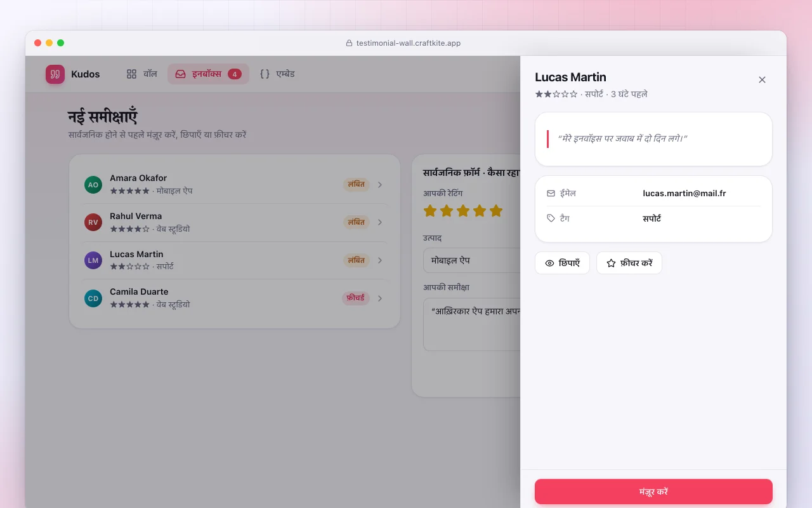This screenshot has height=508, width=812.
Task: Expand Amara Okafor row chevron
Action: tap(380, 185)
